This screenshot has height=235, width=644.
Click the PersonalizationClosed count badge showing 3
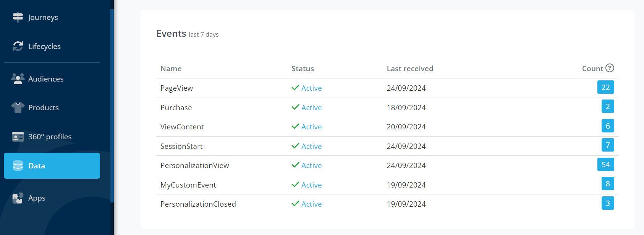[608, 203]
